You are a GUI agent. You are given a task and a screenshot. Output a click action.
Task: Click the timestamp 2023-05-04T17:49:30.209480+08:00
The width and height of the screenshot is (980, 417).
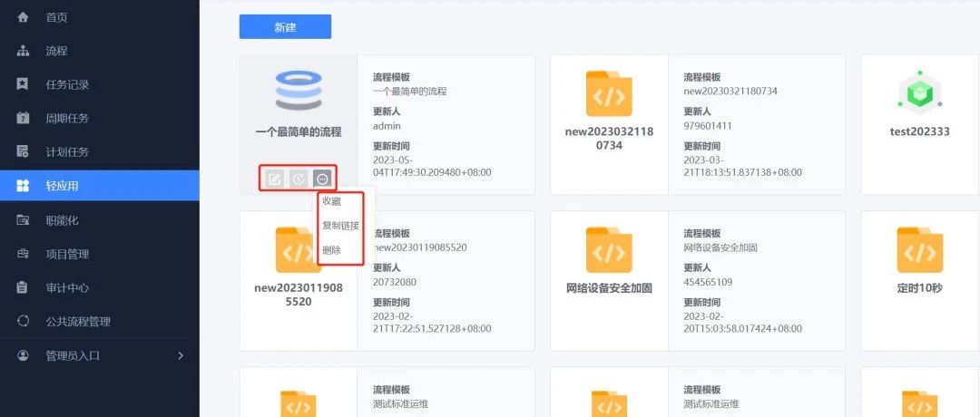tap(432, 166)
